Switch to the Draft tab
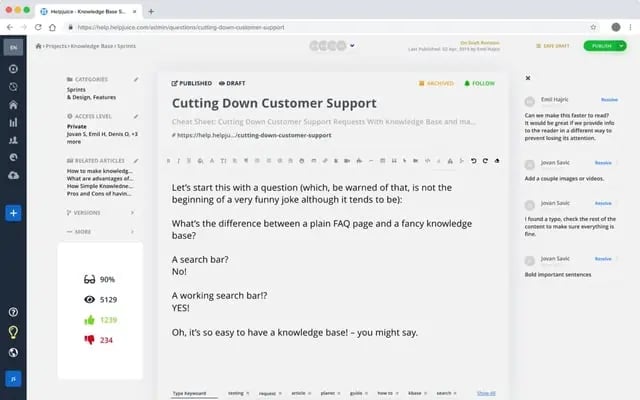The image size is (640, 400). pos(232,84)
